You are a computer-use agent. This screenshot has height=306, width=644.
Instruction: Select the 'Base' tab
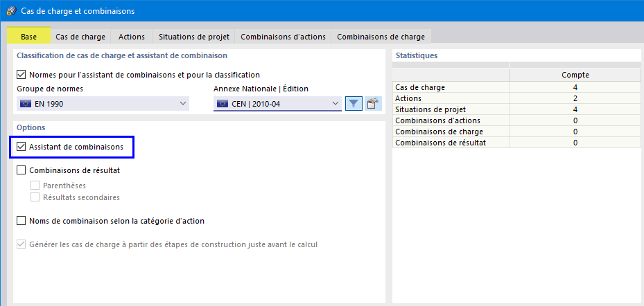29,37
